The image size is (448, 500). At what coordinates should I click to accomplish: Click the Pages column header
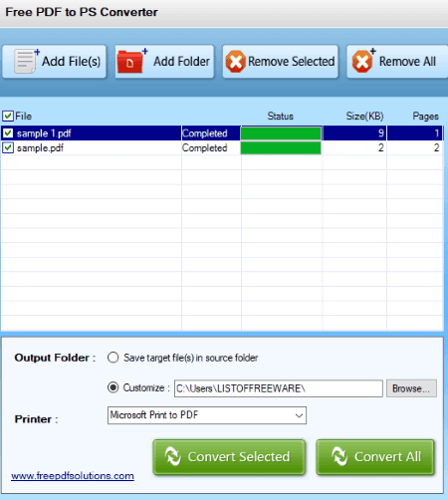[425, 117]
